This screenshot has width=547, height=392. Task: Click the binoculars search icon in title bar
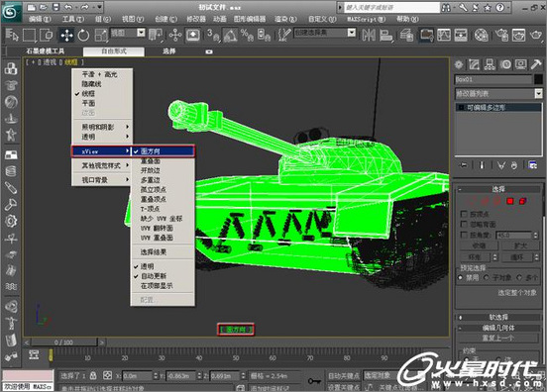point(446,7)
